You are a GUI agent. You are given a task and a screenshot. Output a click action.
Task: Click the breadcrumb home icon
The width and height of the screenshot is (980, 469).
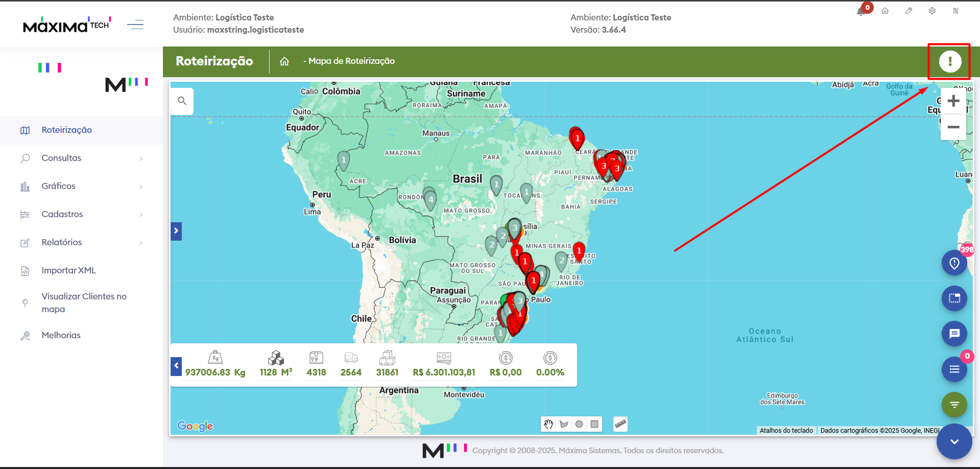(x=284, y=61)
